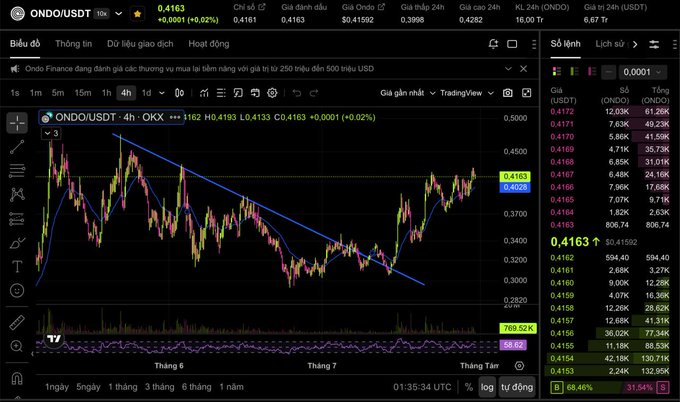This screenshot has height=402, width=680.
Task: Toggle the magnet snap mode
Action: coord(17,379)
